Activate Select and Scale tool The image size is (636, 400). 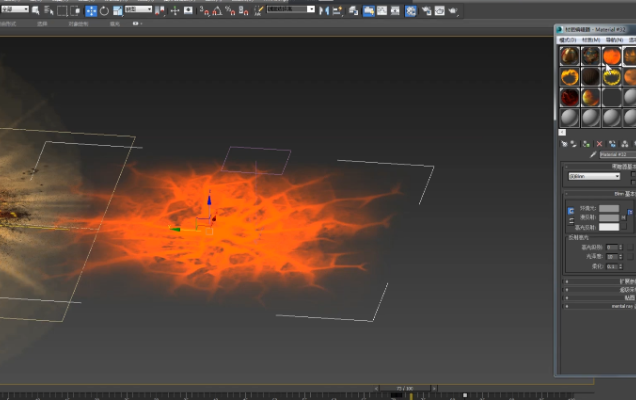point(118,11)
